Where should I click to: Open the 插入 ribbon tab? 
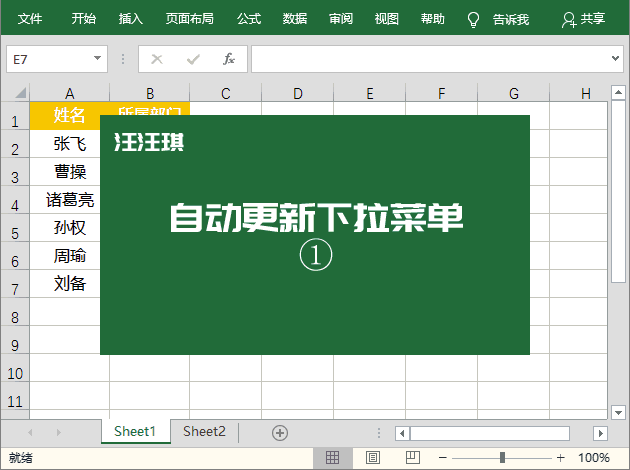[131, 18]
